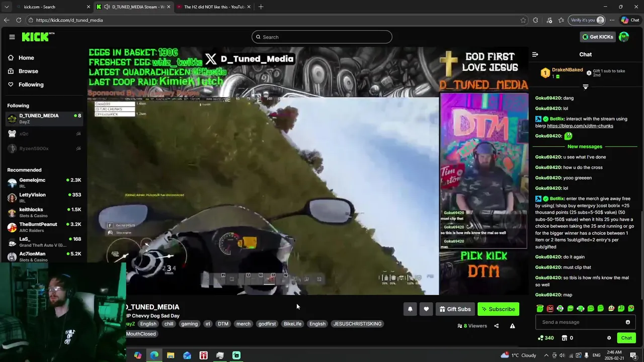This screenshot has height=362, width=644.
Task: Click the browser refresh button
Action: (19, 20)
